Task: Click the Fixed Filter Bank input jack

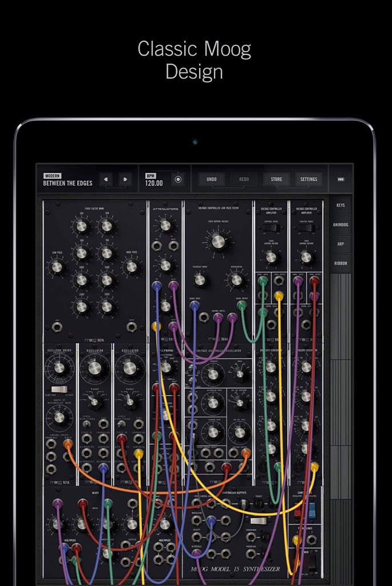Action: pyautogui.click(x=57, y=327)
